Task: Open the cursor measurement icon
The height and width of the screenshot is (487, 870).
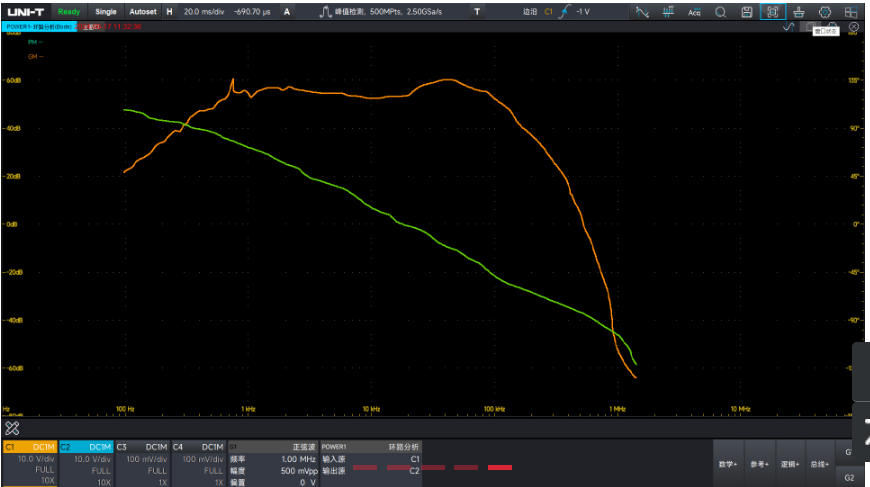Action: [x=642, y=12]
